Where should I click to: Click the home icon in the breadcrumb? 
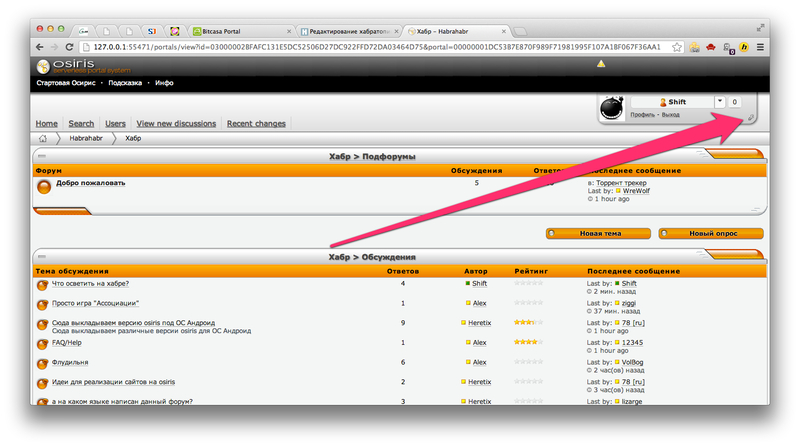(43, 138)
